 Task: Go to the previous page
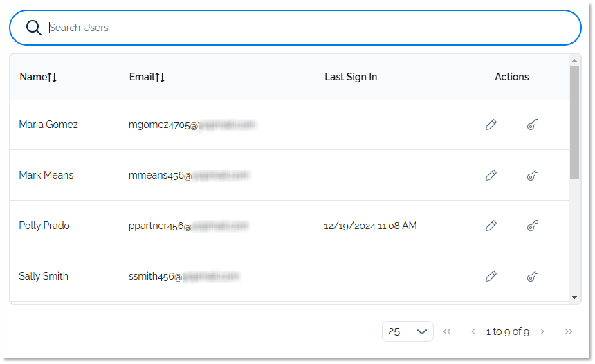473,331
